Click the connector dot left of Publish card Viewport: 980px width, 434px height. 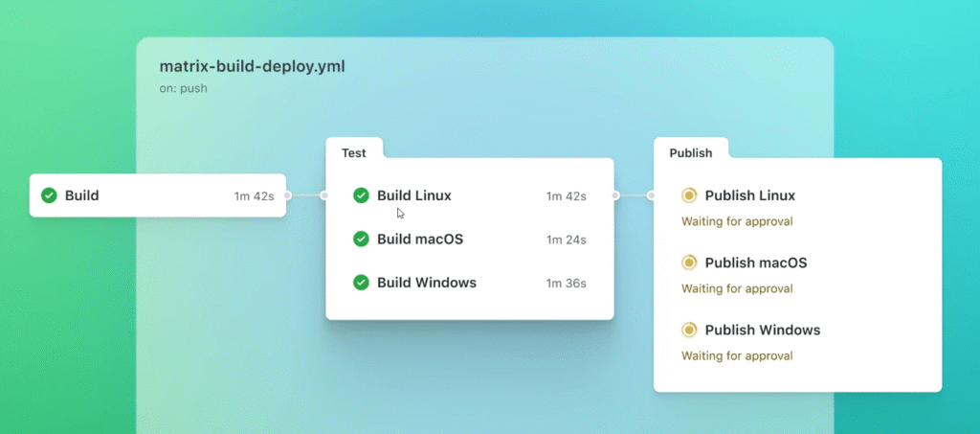tap(651, 195)
